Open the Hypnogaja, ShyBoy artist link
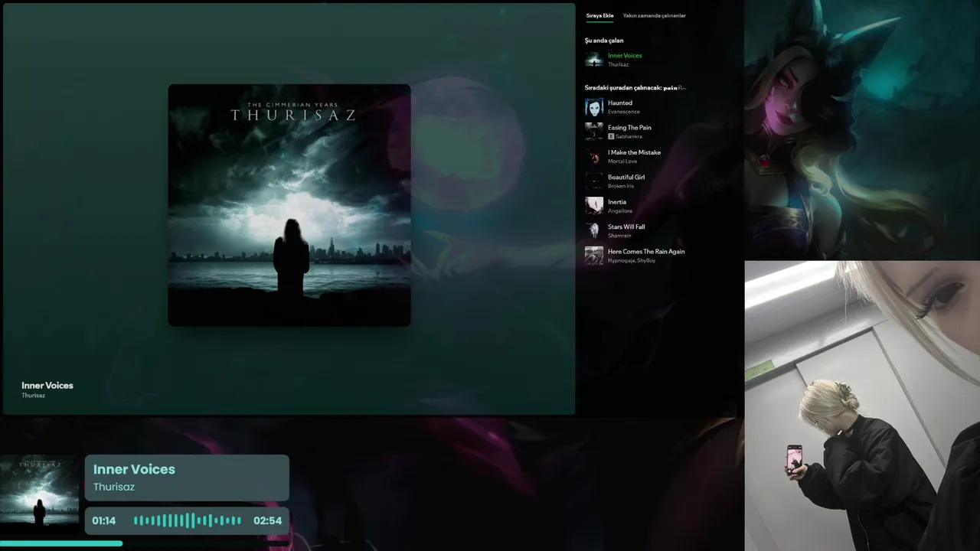 (632, 260)
